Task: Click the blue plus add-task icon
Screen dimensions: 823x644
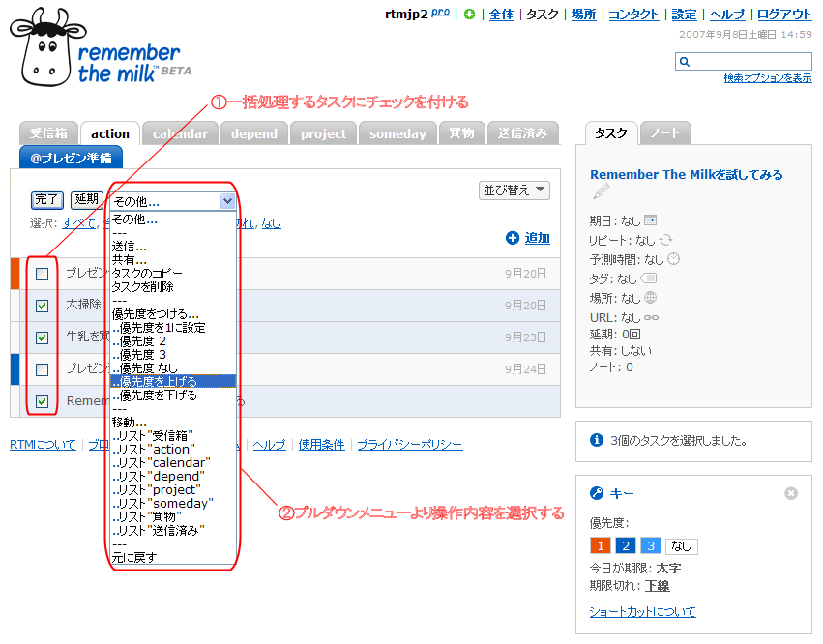Action: pos(513,238)
